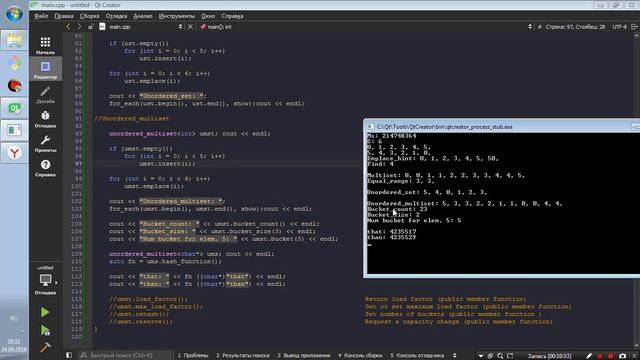Open the 2 Результаты поиска pane

click(243, 356)
